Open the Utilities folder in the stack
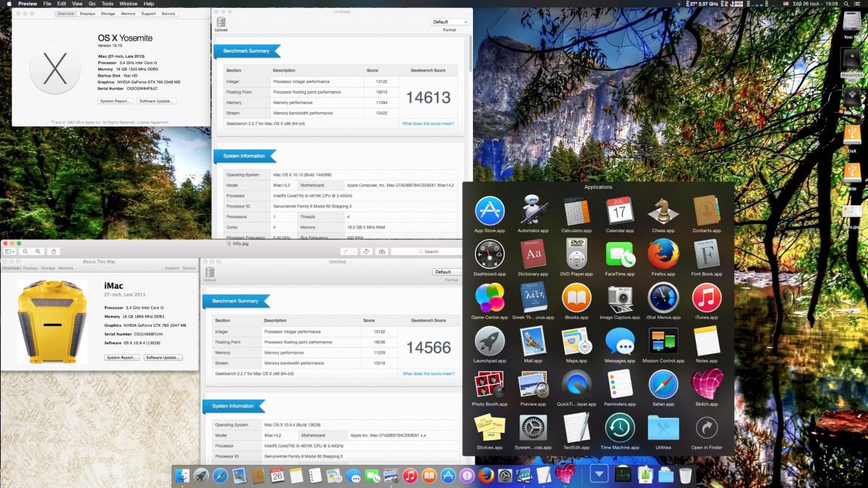 (x=663, y=427)
